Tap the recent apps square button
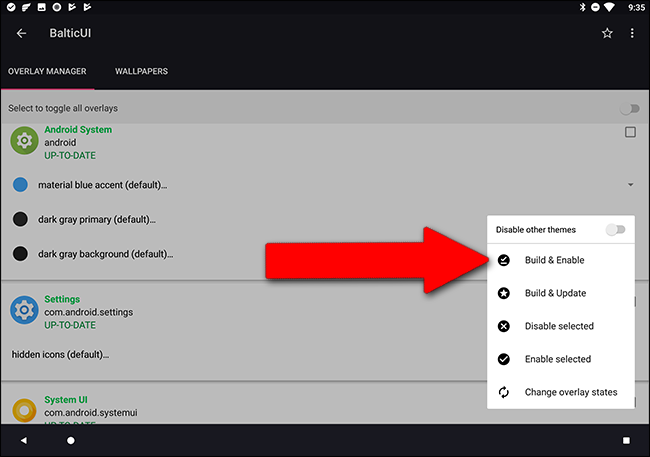The width and height of the screenshot is (650, 457). coord(626,440)
